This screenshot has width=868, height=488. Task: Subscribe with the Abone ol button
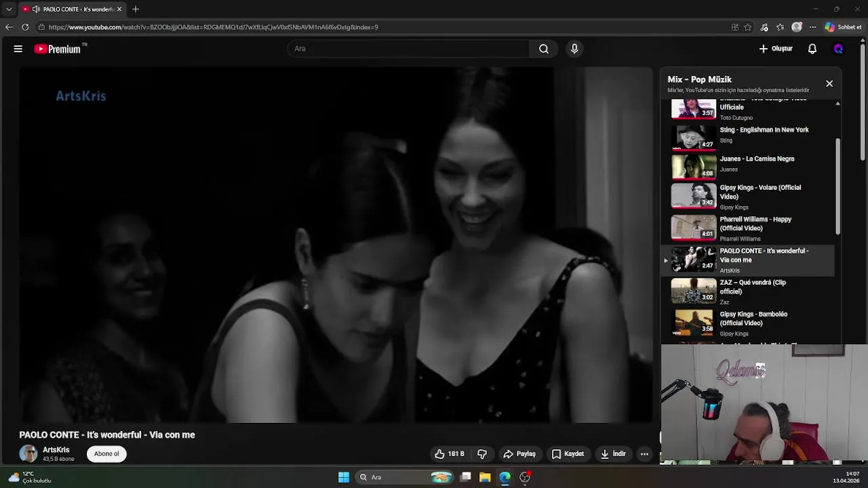(106, 454)
